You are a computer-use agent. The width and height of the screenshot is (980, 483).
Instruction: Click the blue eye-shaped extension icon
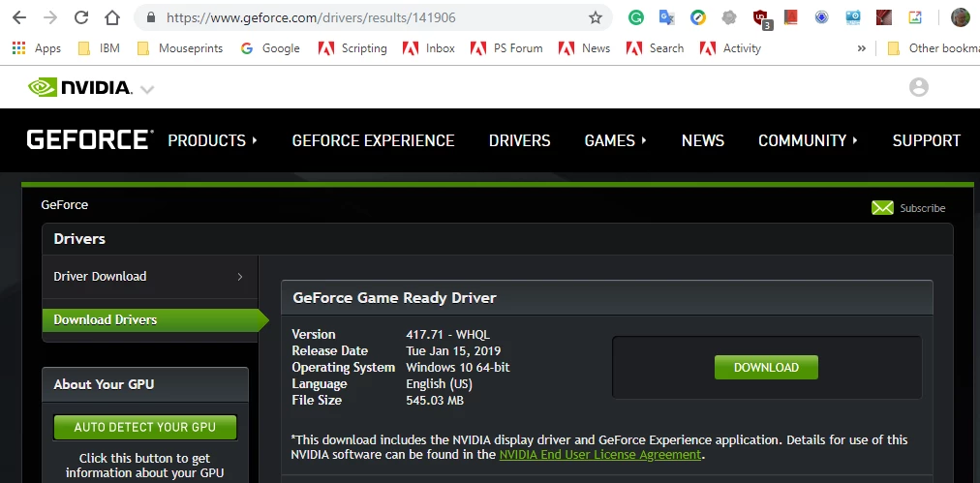click(x=822, y=17)
